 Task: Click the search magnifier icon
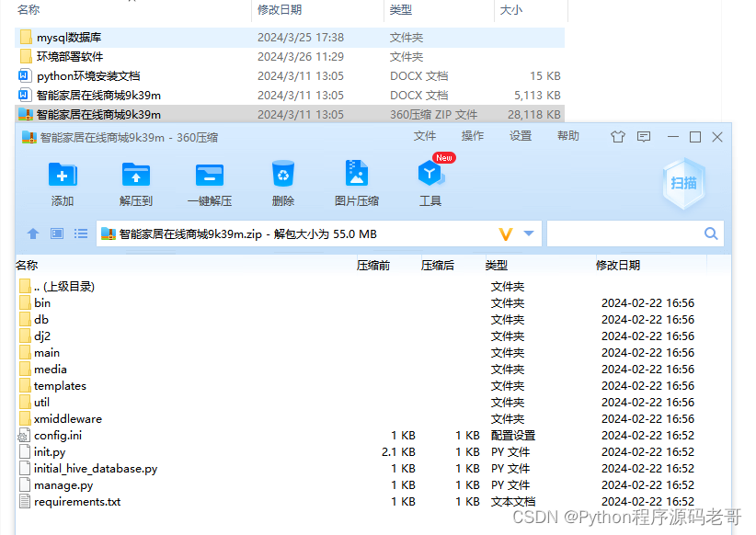tap(711, 233)
